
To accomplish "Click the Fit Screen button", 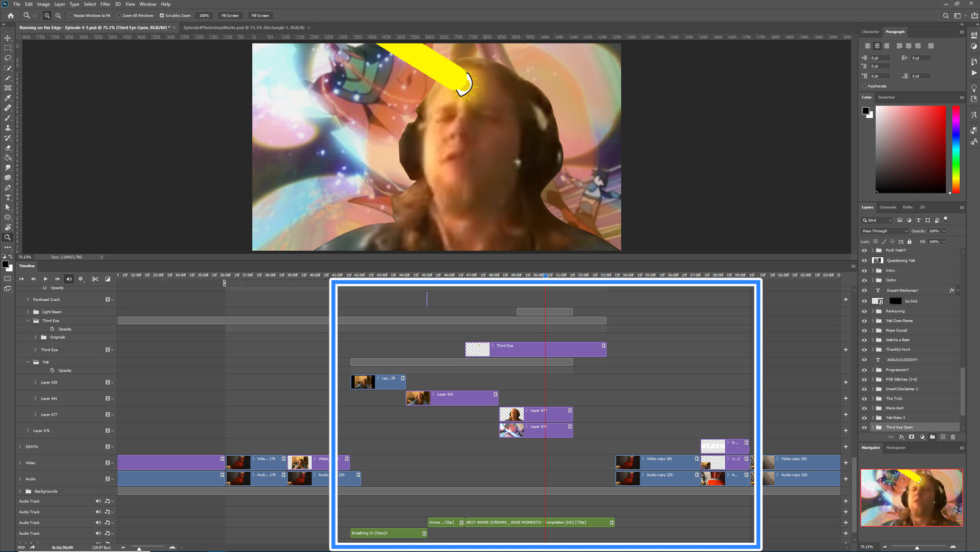I will [230, 15].
